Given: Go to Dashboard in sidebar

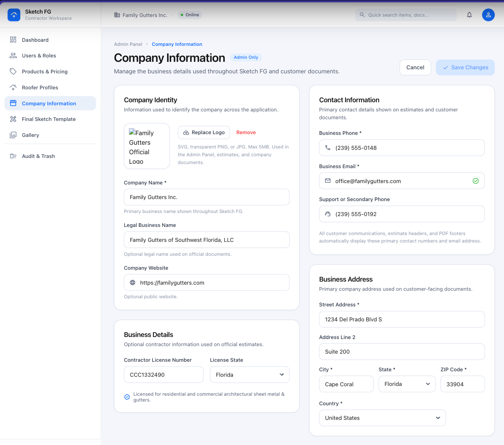Looking at the screenshot, I should [x=50, y=40].
